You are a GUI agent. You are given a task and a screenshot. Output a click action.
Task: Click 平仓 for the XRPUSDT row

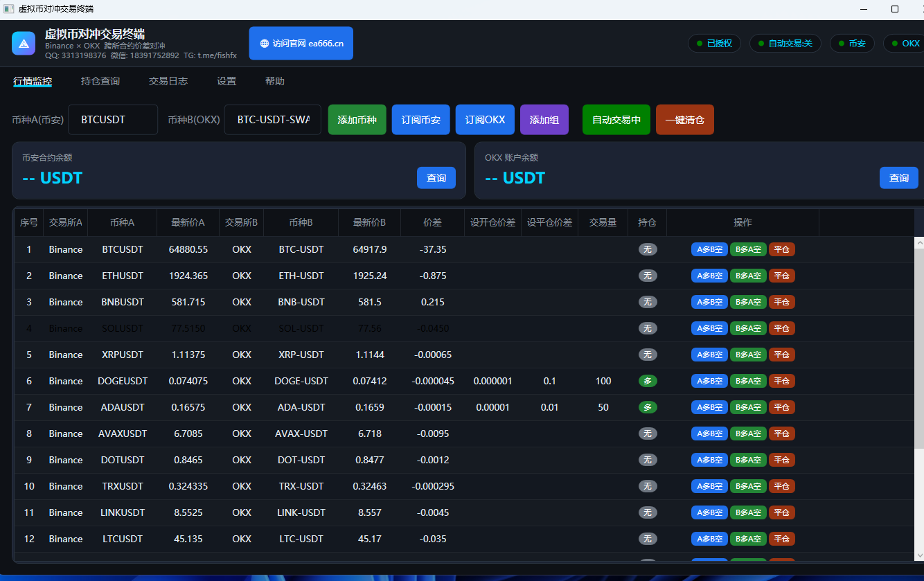coord(782,355)
